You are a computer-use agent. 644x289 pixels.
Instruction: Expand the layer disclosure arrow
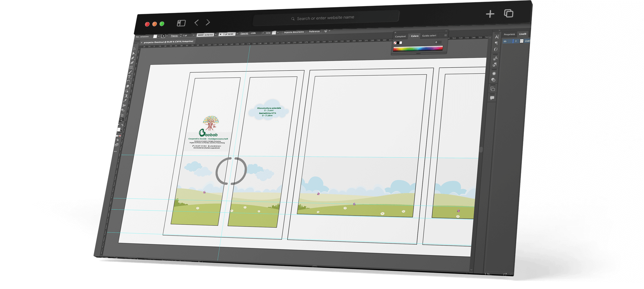pyautogui.click(x=516, y=41)
